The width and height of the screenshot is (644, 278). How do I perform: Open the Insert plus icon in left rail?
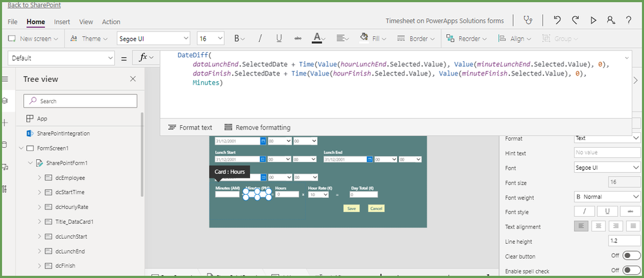pos(5,123)
